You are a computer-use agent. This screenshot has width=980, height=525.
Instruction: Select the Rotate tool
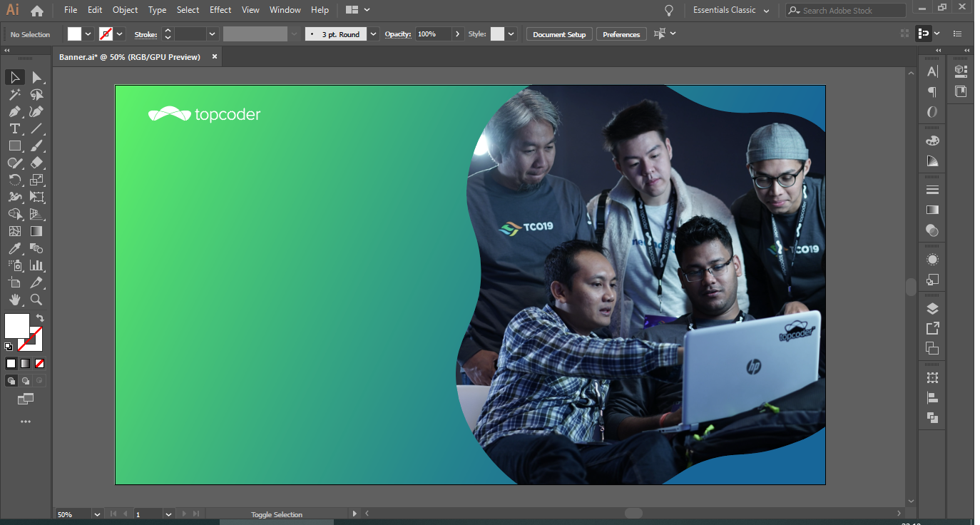(x=15, y=180)
